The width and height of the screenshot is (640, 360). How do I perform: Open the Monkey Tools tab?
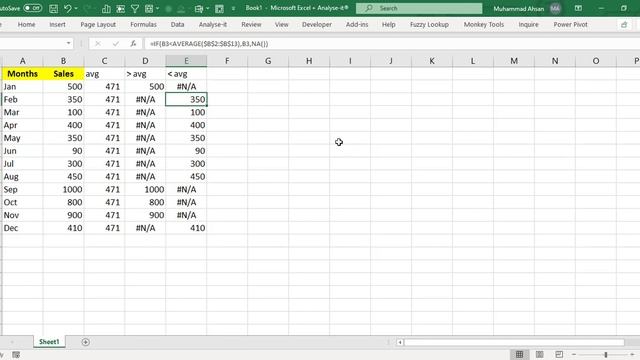(x=484, y=24)
